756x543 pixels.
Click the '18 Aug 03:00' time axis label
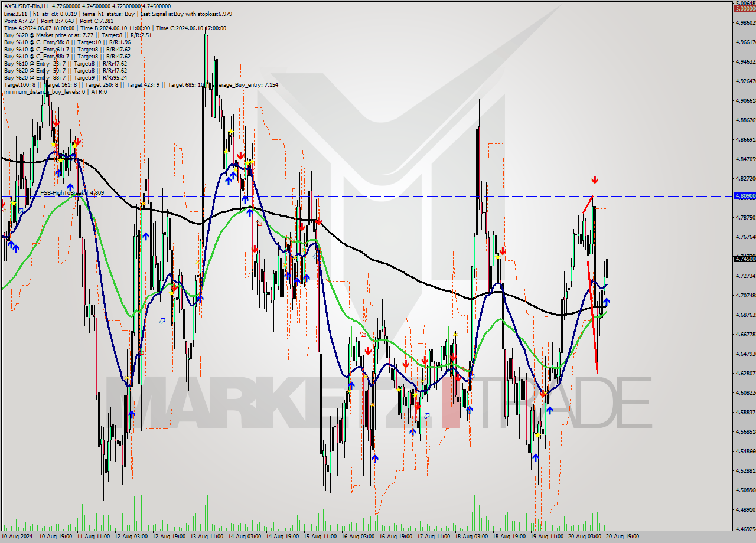click(x=471, y=537)
